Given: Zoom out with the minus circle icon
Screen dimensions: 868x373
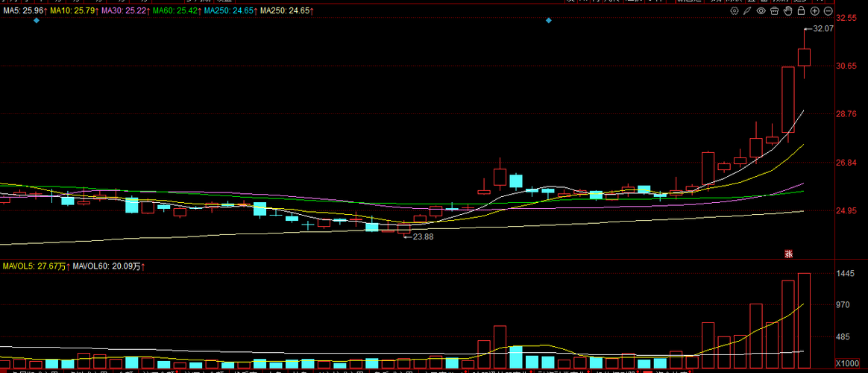Looking at the screenshot, I should (x=828, y=10).
